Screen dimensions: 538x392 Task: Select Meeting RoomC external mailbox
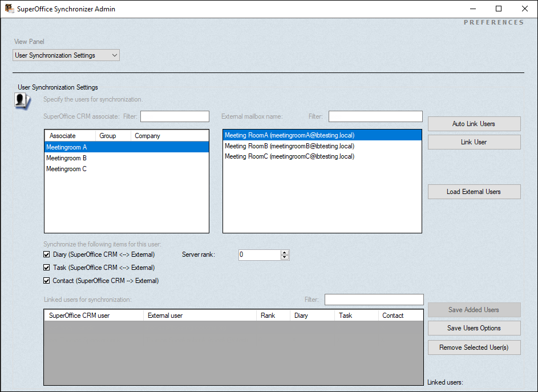322,156
